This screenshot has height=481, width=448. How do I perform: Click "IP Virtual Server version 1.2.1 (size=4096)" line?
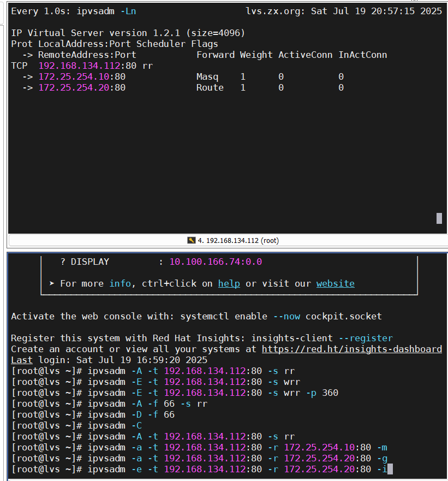(128, 33)
